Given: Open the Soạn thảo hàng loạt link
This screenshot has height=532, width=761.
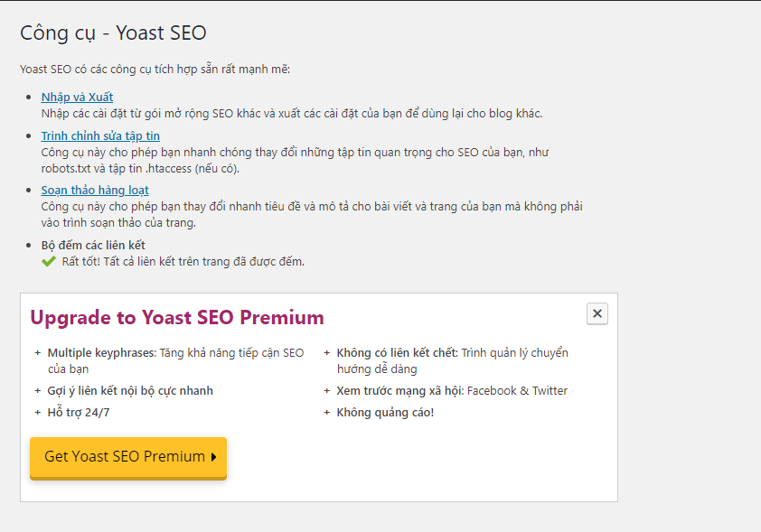Looking at the screenshot, I should click(x=95, y=190).
